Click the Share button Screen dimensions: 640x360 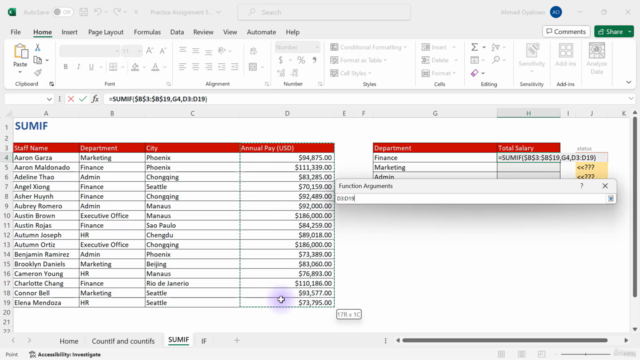tap(610, 31)
